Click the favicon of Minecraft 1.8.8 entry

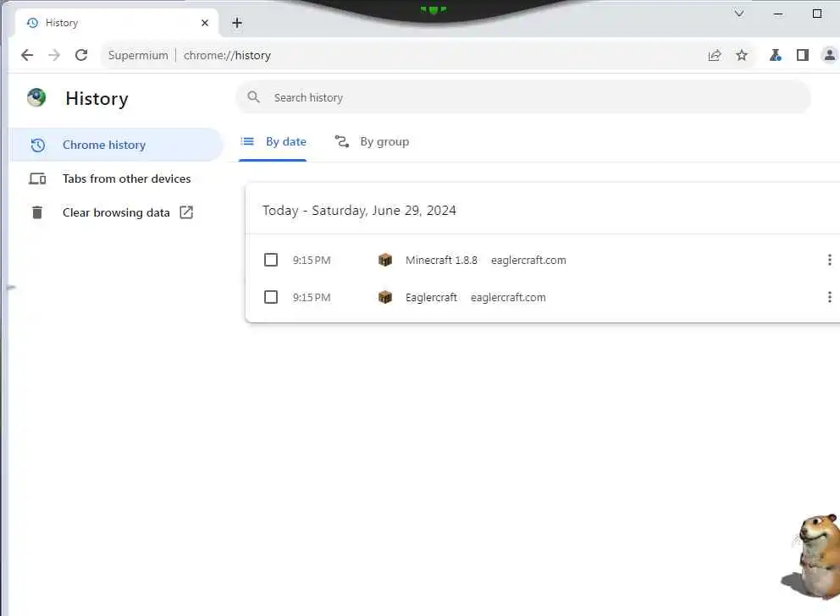click(385, 260)
